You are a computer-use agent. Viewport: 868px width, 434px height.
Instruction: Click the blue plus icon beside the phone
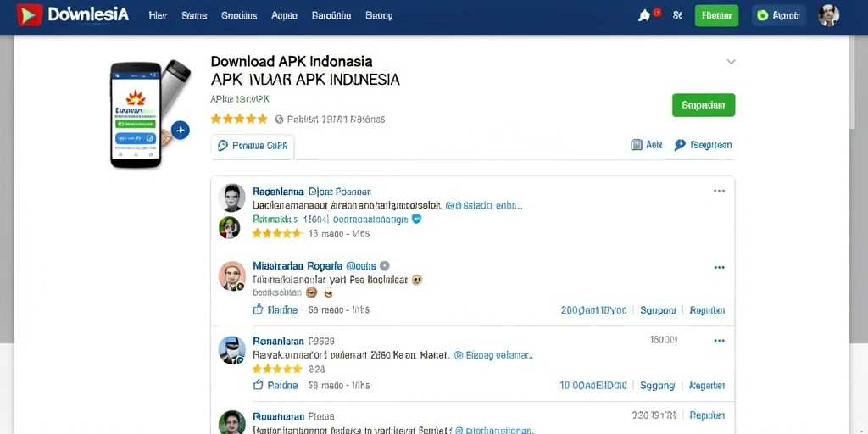[181, 131]
